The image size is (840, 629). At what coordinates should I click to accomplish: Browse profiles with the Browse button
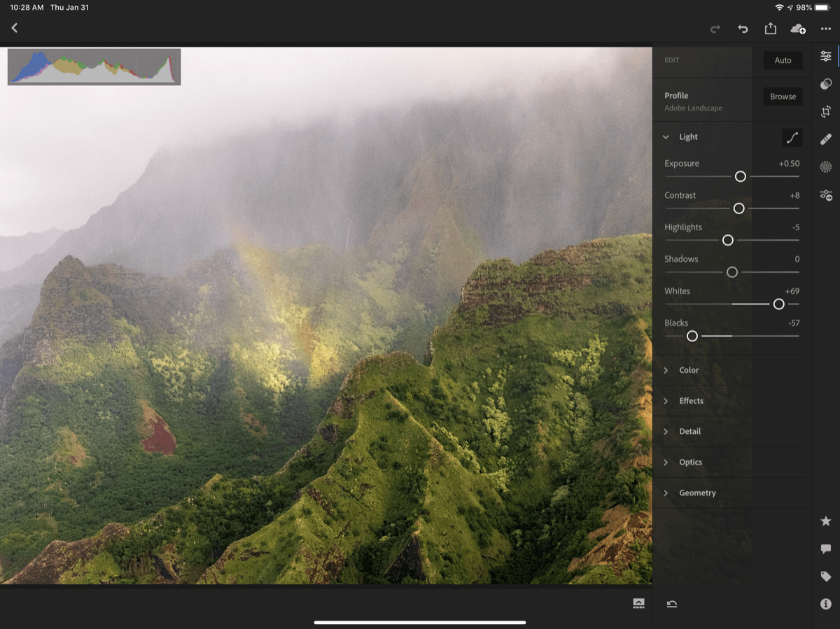pyautogui.click(x=783, y=97)
